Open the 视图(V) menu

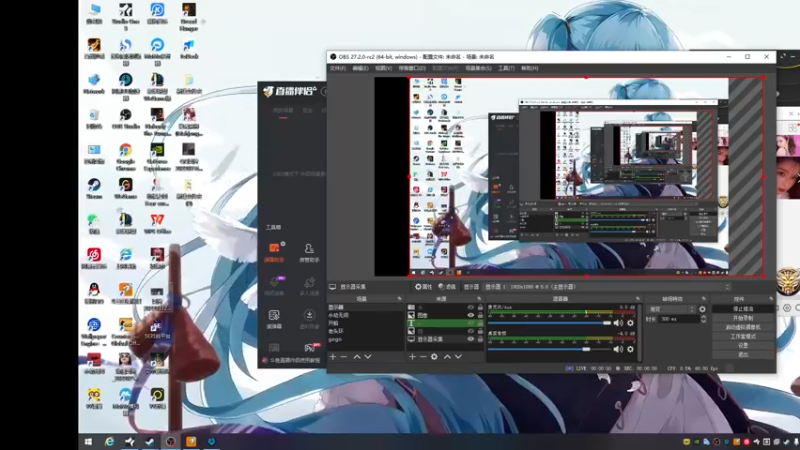384,68
